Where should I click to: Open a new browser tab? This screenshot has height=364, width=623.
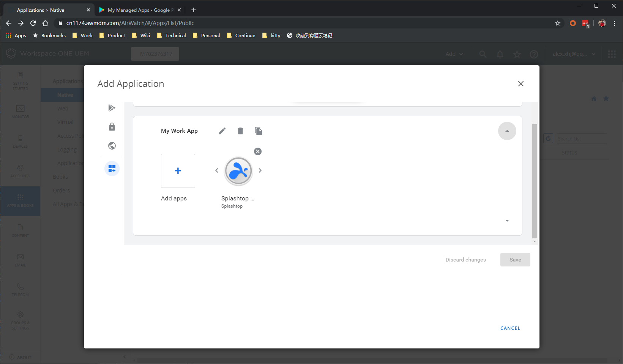[x=194, y=10]
